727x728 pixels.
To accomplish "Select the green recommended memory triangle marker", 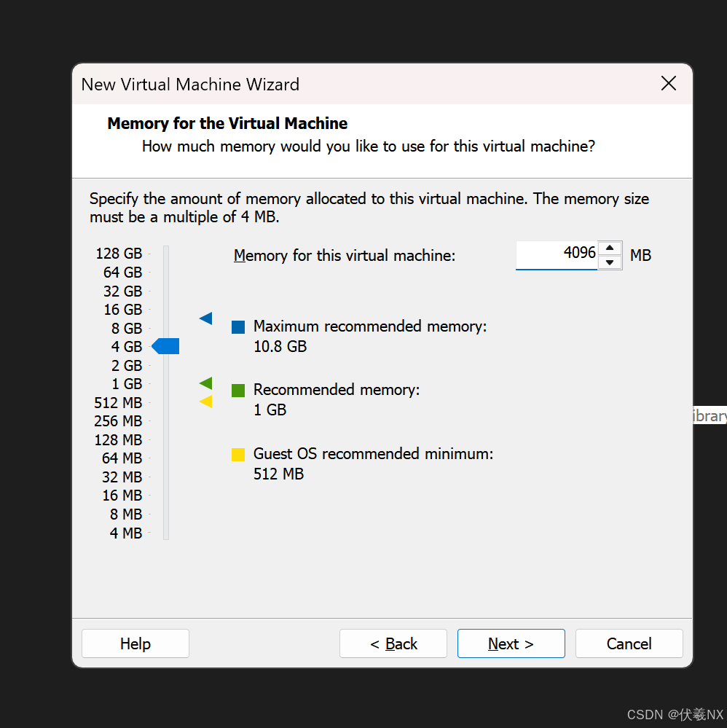I will [205, 382].
